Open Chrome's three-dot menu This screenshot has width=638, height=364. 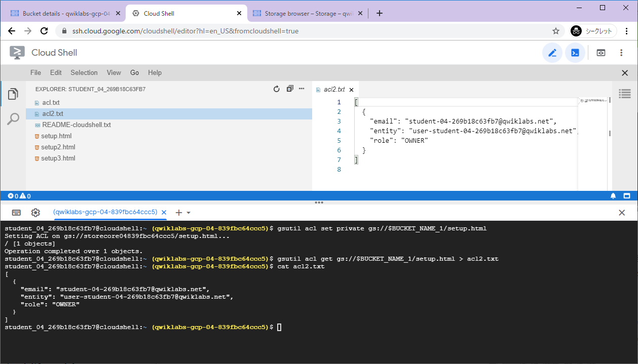626,31
